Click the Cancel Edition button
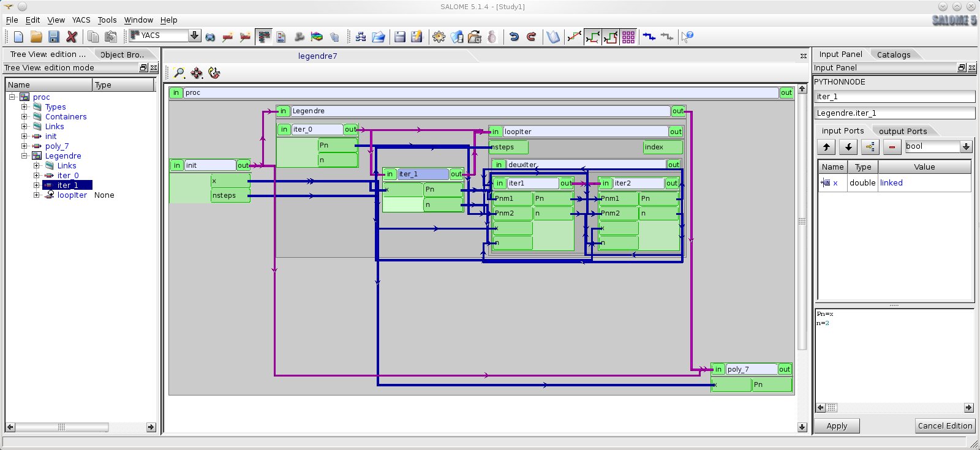The height and width of the screenshot is (450, 980). [945, 426]
